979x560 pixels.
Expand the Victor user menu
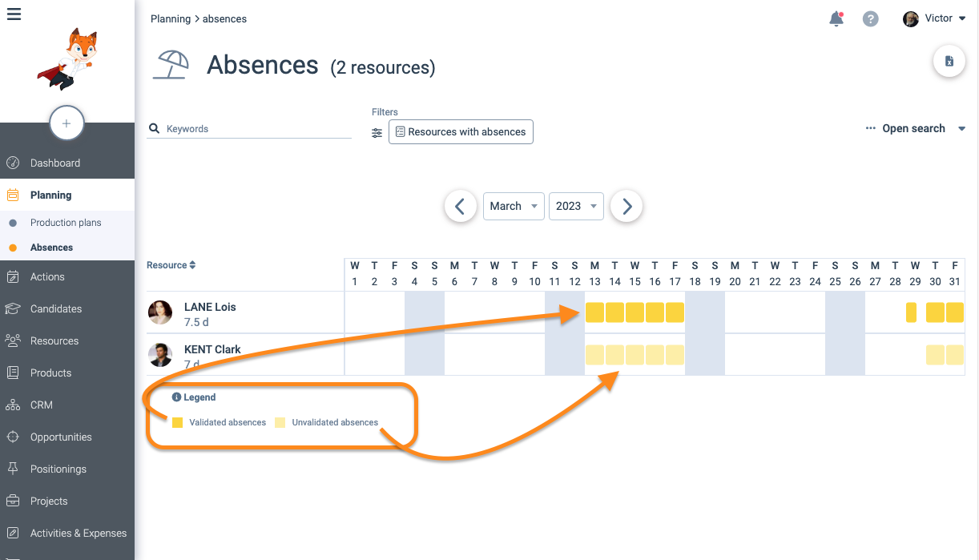point(934,18)
